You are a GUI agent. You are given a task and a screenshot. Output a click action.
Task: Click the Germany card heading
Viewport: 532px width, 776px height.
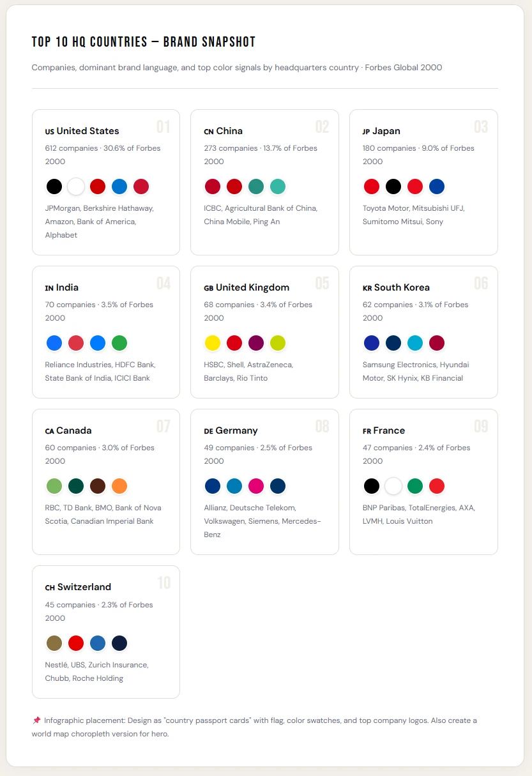[x=231, y=430]
